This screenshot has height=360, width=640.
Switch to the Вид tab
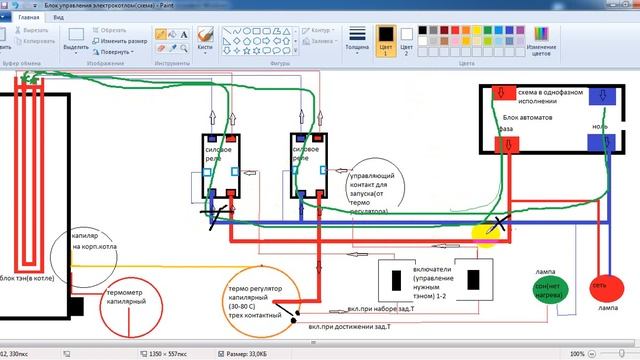(x=58, y=17)
